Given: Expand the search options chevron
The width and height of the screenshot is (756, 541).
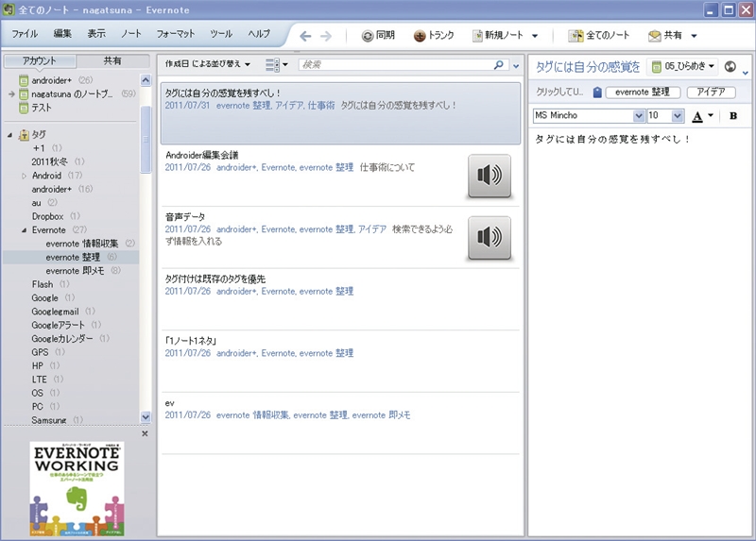Looking at the screenshot, I should tap(516, 66).
